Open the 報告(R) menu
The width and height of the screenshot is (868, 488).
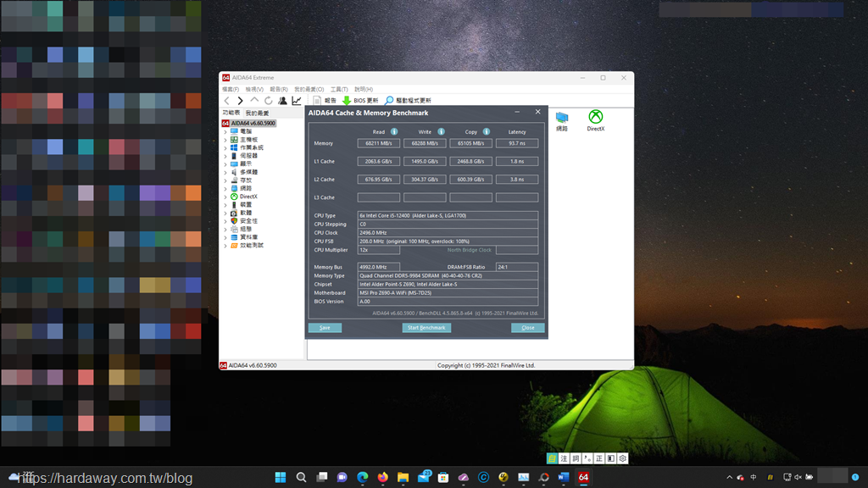click(279, 89)
